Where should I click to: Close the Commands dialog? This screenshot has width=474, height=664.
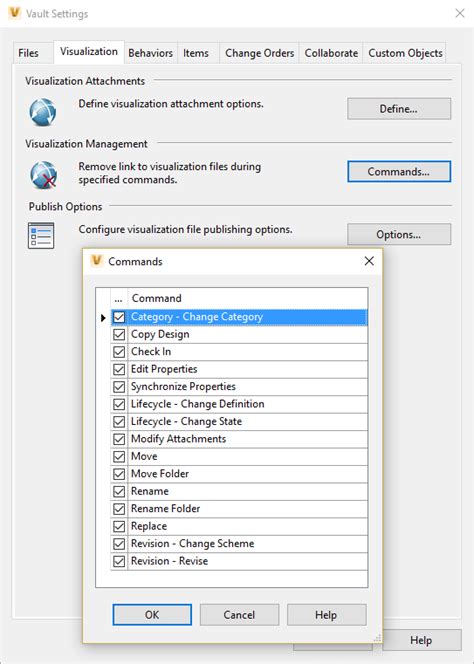[x=369, y=261]
